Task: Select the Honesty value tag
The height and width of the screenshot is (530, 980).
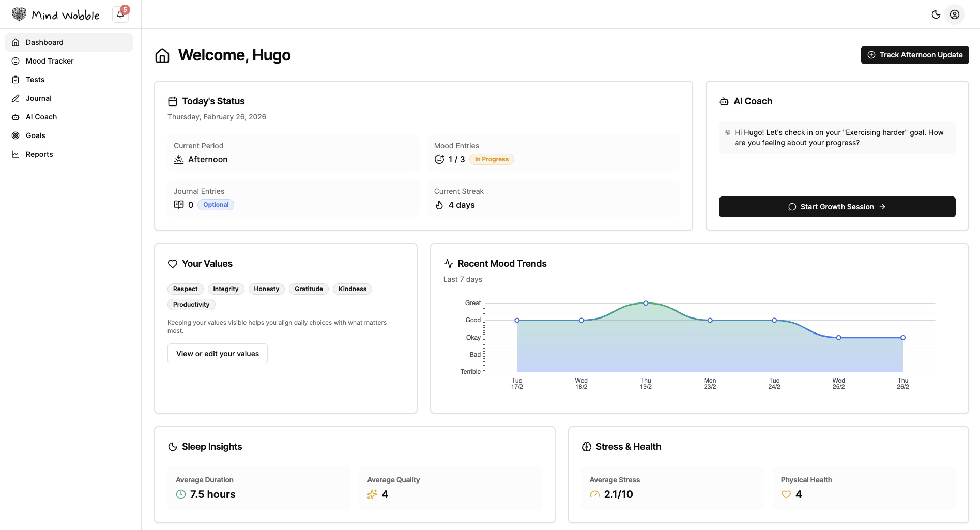Action: 267,289
